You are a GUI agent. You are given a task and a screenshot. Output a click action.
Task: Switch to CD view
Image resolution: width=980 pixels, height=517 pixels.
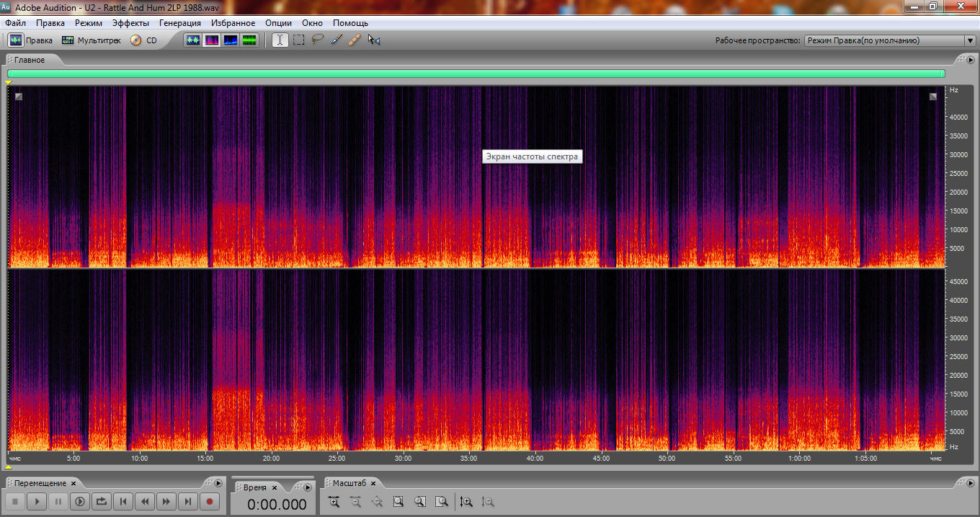tap(143, 40)
